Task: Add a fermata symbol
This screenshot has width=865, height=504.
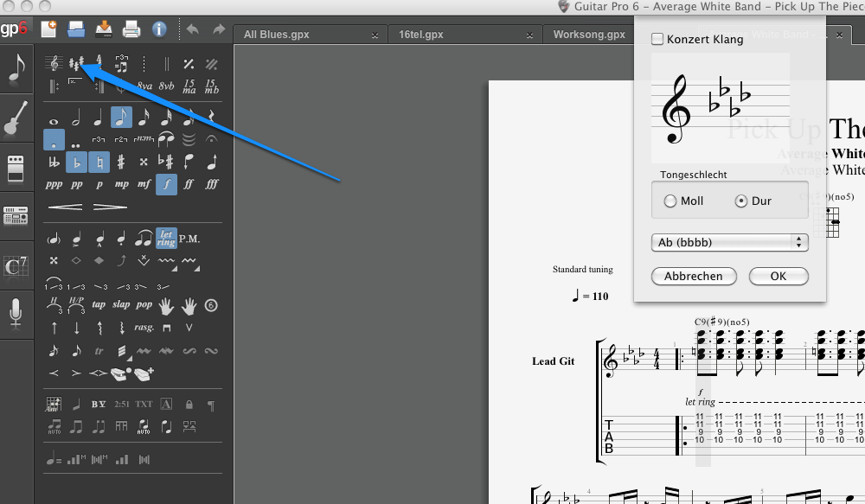Action: [x=211, y=139]
